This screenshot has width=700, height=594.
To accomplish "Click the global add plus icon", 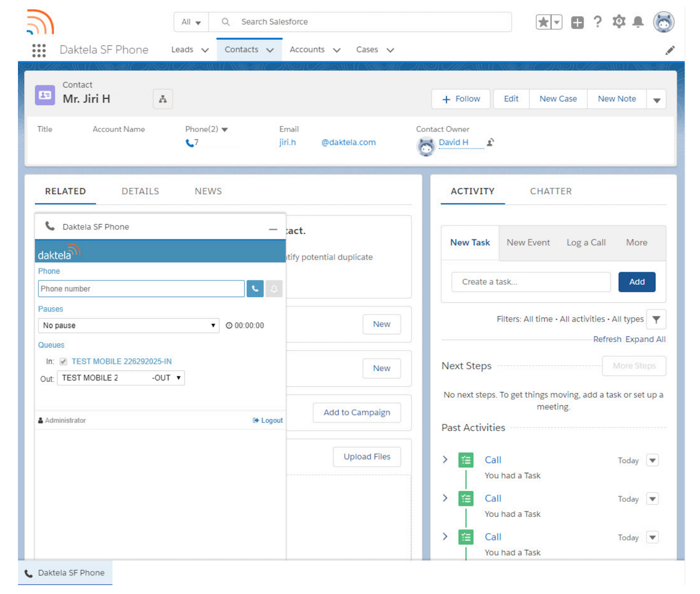I will click(577, 23).
